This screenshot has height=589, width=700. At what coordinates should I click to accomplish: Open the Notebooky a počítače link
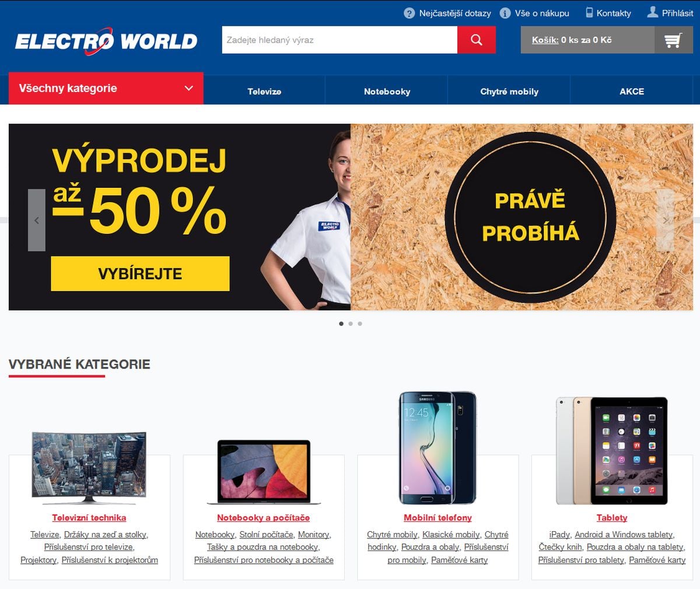263,518
